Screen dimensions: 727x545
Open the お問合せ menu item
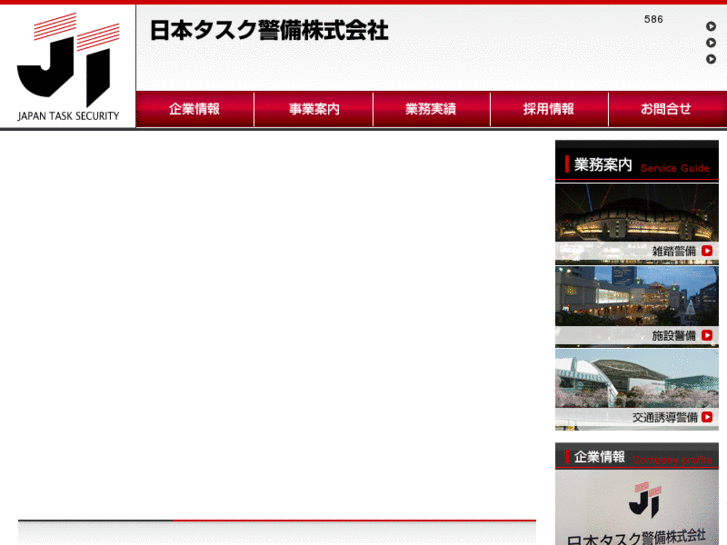pos(667,109)
